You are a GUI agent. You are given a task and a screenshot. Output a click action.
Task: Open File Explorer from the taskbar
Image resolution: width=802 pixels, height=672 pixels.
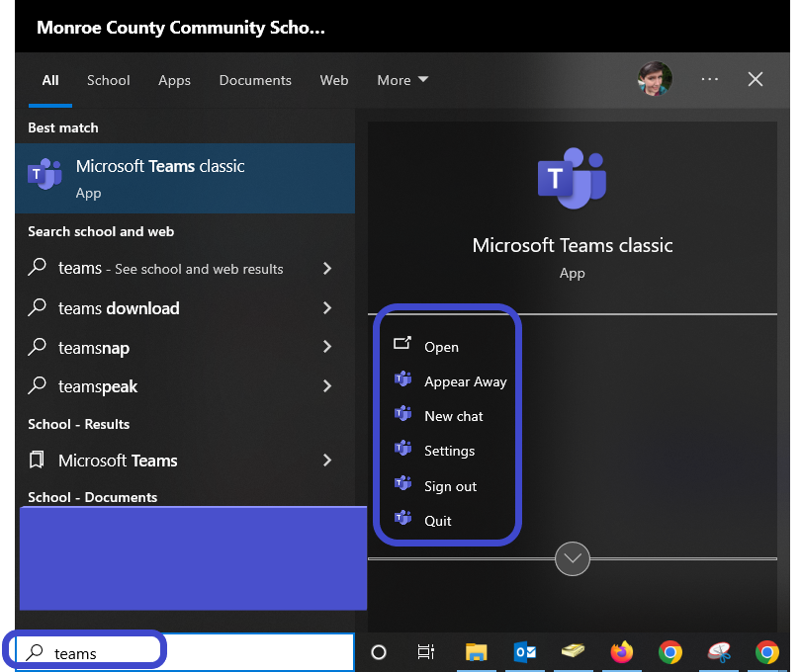coord(476,652)
